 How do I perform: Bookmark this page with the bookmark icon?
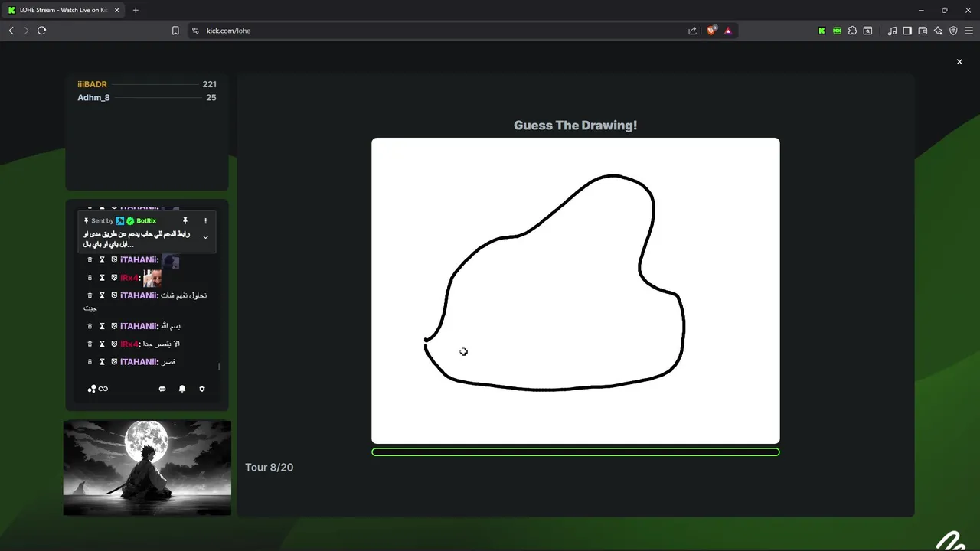tap(175, 31)
